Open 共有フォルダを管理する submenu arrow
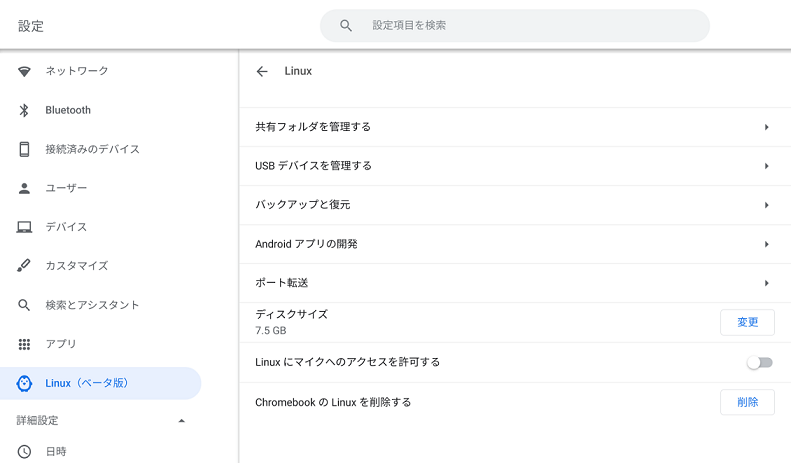This screenshot has height=463, width=791. click(766, 127)
